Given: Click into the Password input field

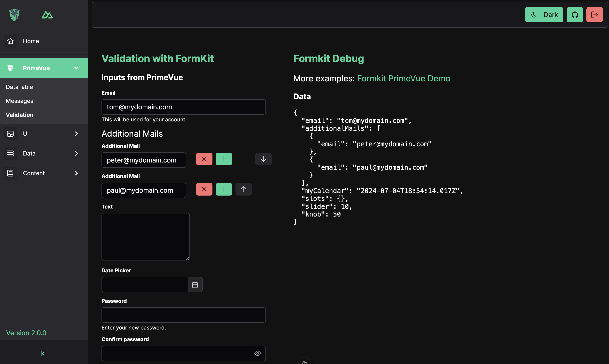Looking at the screenshot, I should [183, 315].
